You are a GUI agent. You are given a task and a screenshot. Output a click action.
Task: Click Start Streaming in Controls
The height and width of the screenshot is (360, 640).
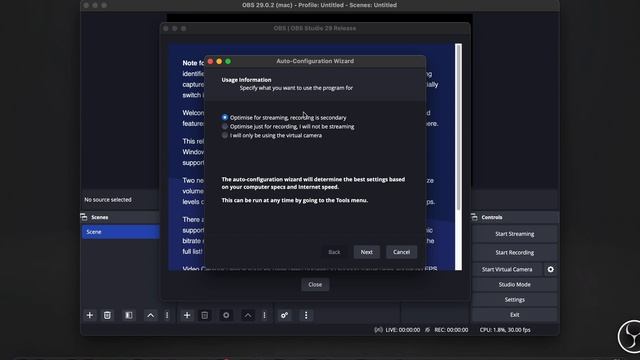pyautogui.click(x=515, y=234)
